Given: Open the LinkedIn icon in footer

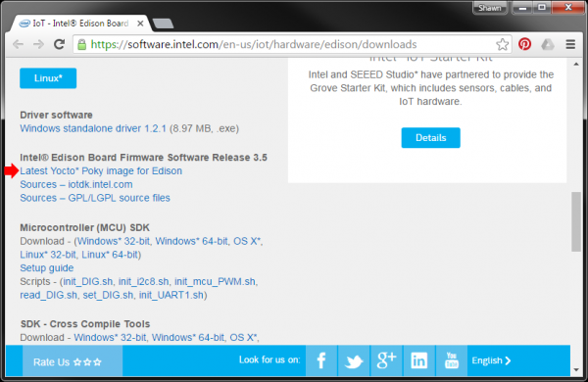Looking at the screenshot, I should point(418,360).
